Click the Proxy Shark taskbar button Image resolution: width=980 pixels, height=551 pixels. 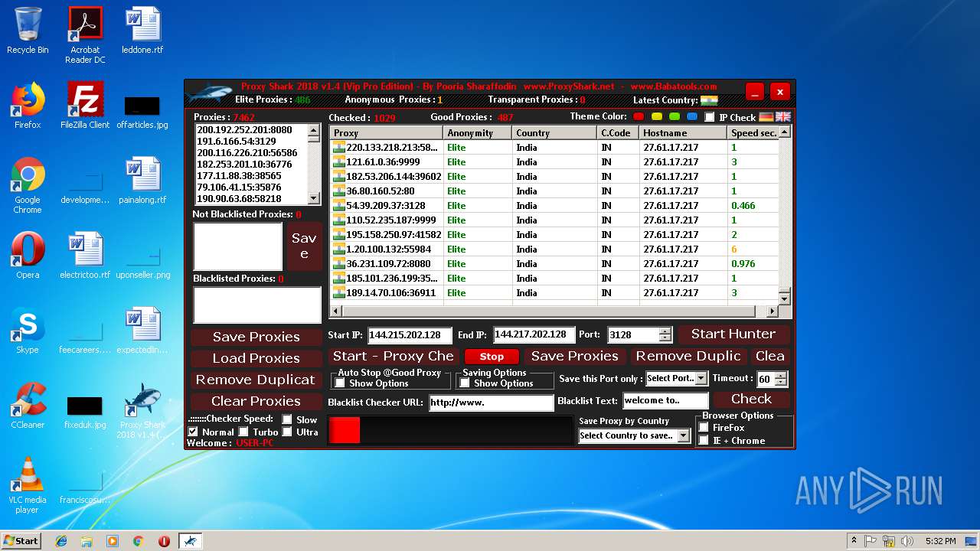tap(190, 541)
